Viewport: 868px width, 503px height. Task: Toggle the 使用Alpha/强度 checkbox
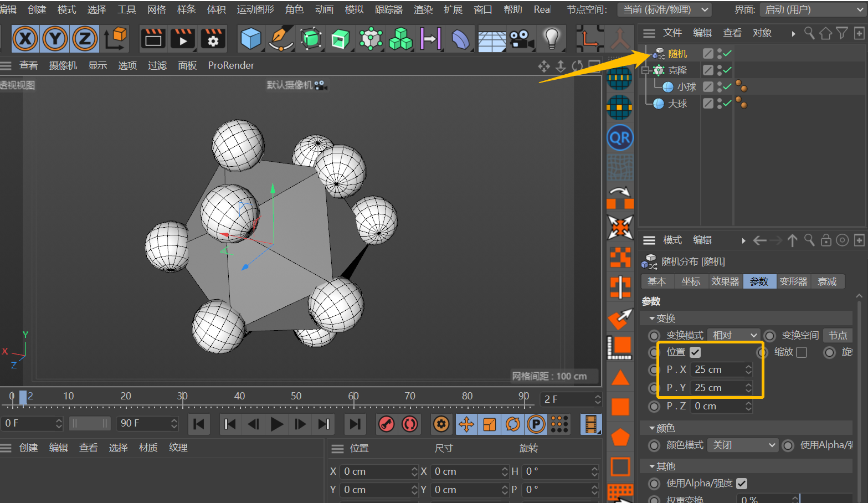click(x=742, y=484)
